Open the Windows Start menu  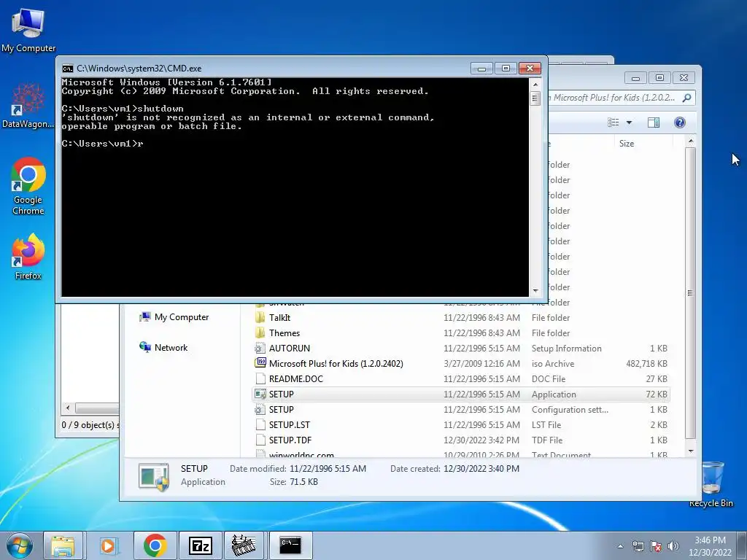coord(20,545)
